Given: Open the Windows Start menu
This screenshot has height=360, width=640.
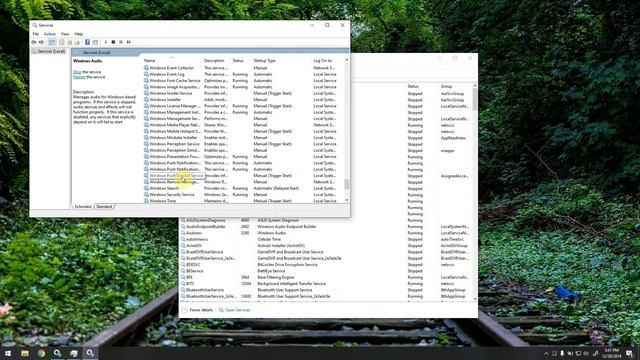Looking at the screenshot, I should pyautogui.click(x=8, y=353).
